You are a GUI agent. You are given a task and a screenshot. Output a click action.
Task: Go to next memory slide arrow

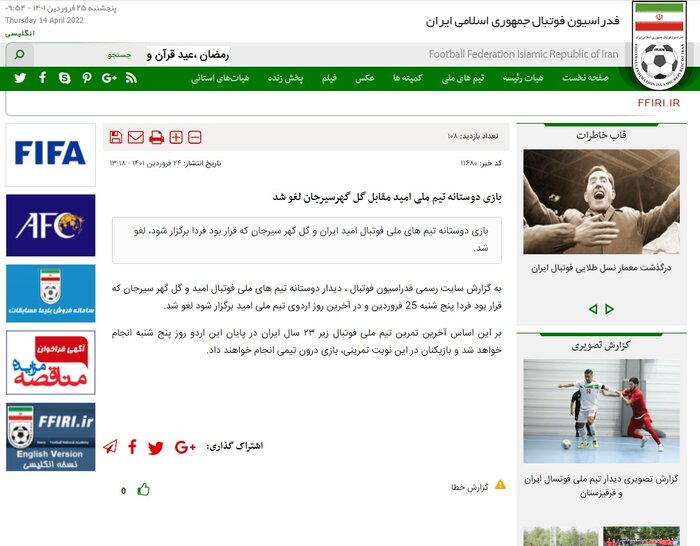click(x=609, y=309)
